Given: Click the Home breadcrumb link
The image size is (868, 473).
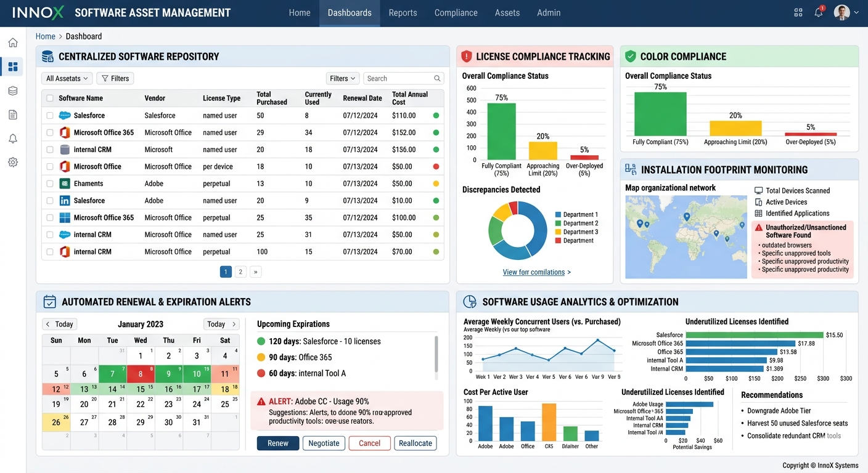Looking at the screenshot, I should (46, 36).
